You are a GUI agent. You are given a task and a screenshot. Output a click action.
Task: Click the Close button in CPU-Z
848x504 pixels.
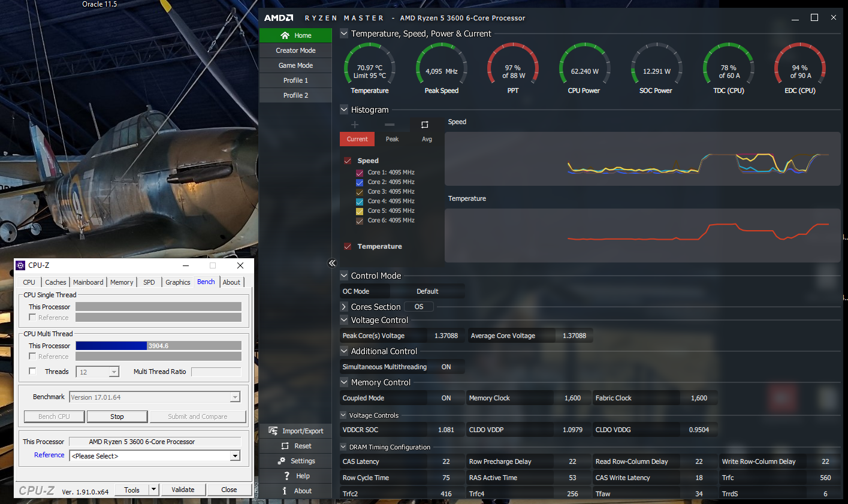click(229, 490)
